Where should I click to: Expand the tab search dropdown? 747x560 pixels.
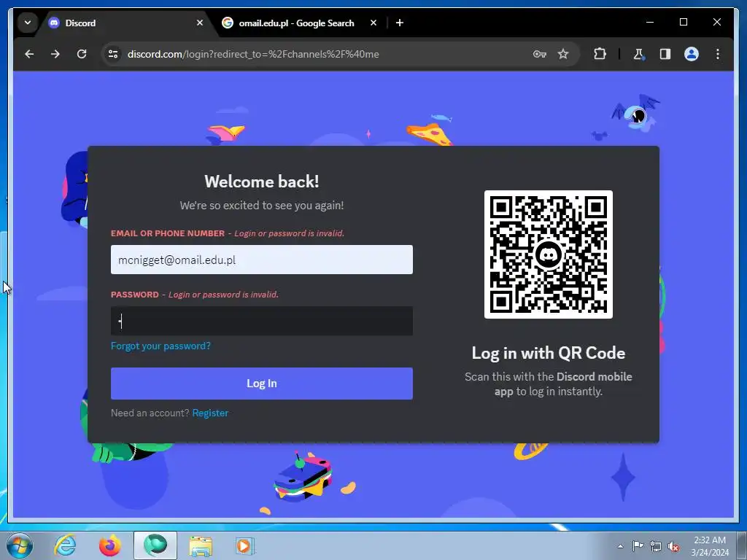click(x=28, y=23)
